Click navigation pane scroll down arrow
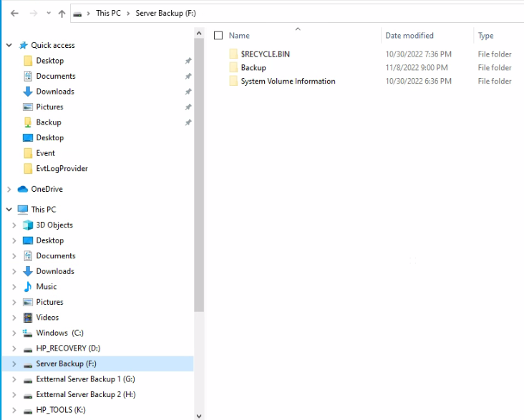Screen dimensions: 524x420 coord(199,416)
